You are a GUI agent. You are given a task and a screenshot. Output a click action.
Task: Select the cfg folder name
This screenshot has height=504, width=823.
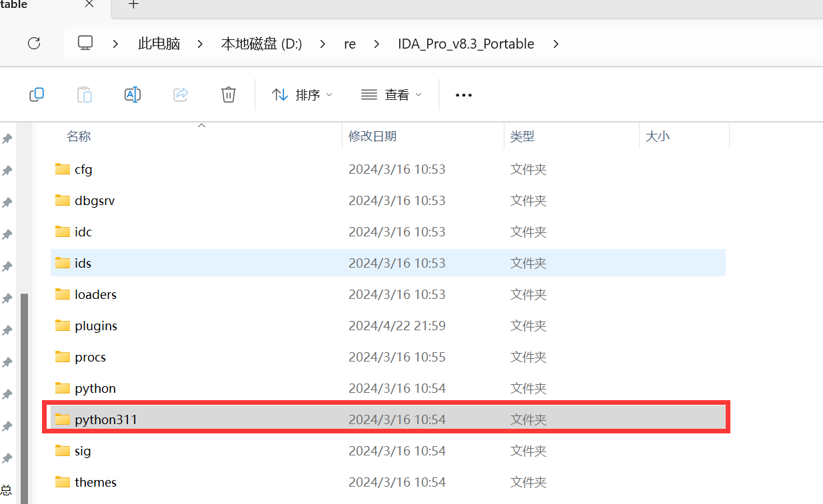(x=83, y=169)
